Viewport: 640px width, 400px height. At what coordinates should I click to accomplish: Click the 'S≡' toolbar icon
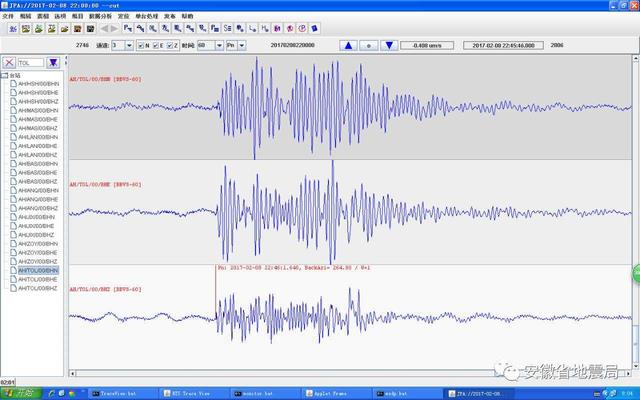click(x=227, y=29)
